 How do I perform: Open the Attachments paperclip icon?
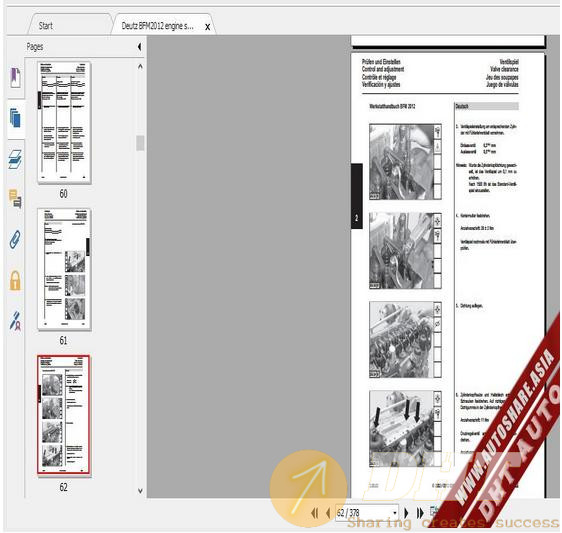click(x=15, y=239)
